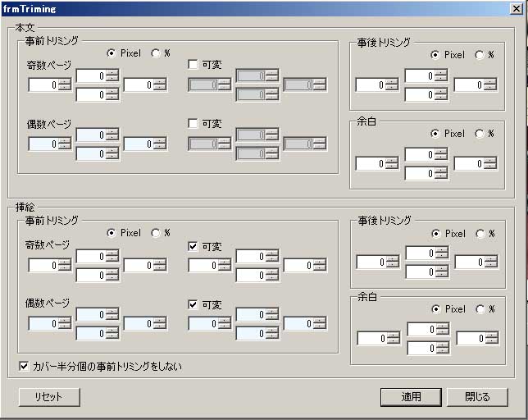Image resolution: width=528 pixels, height=420 pixels.
Task: Click left field in 挿絵 事後トリミング
Action: click(378, 262)
